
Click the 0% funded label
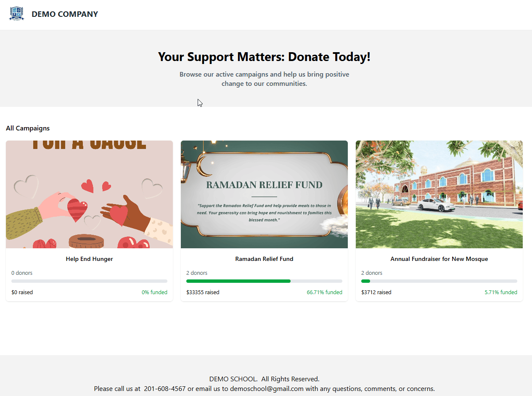(x=154, y=292)
